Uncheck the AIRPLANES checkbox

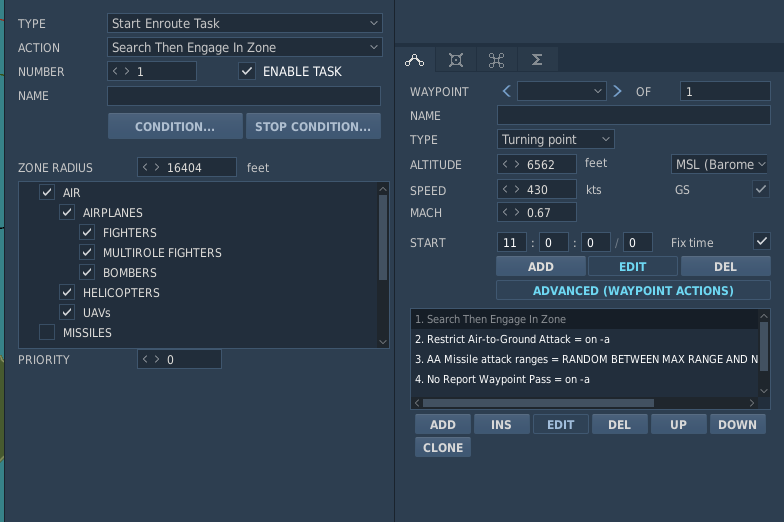tap(67, 212)
